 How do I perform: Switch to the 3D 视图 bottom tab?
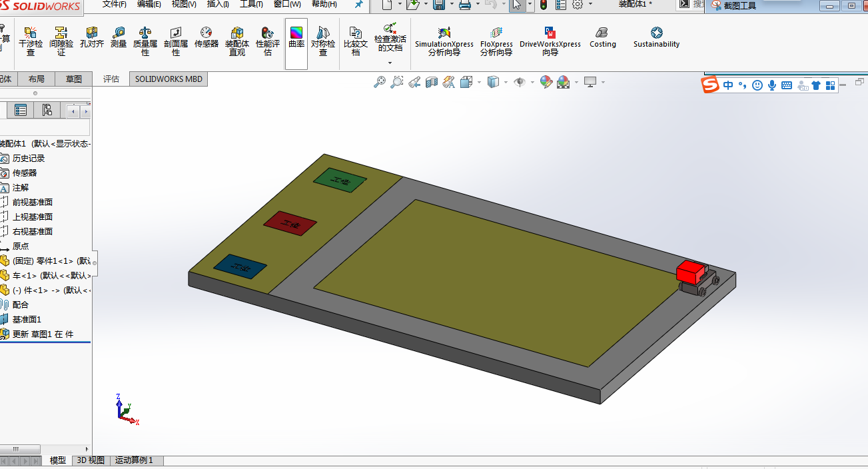point(91,460)
